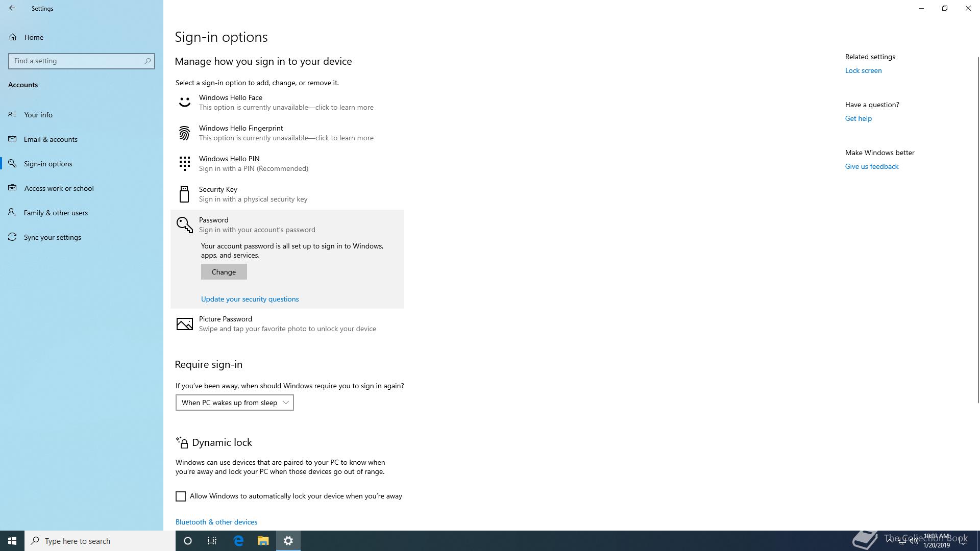Show hidden tray icons chevron
This screenshot has height=551, width=980.
coord(890,541)
